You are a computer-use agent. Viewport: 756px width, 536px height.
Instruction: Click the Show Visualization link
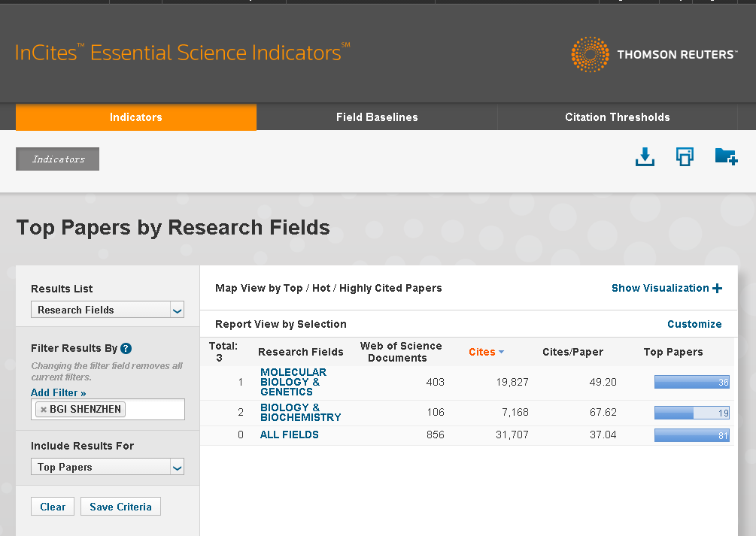660,288
